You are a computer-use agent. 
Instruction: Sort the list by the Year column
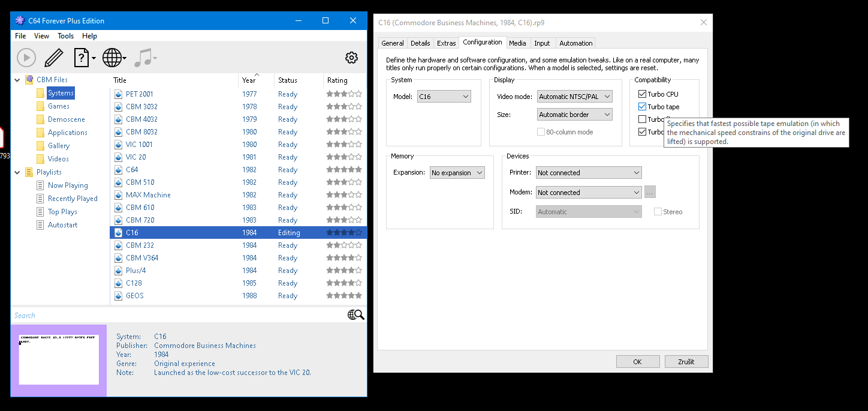click(257, 80)
